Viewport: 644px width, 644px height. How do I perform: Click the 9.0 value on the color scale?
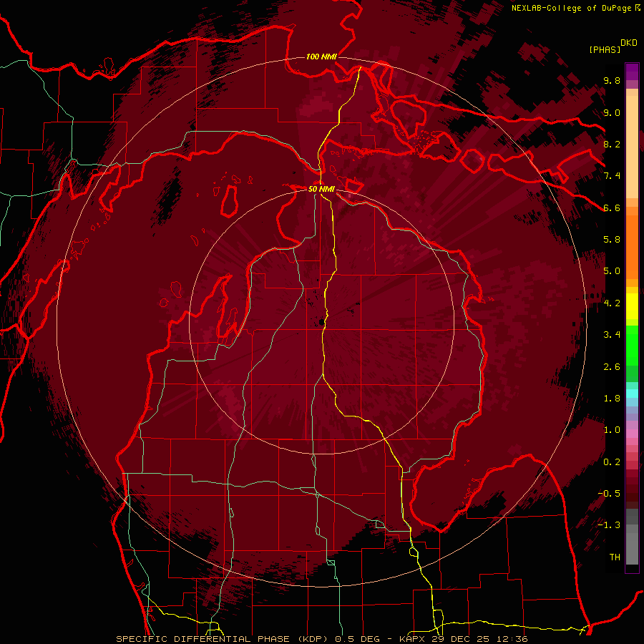point(612,113)
